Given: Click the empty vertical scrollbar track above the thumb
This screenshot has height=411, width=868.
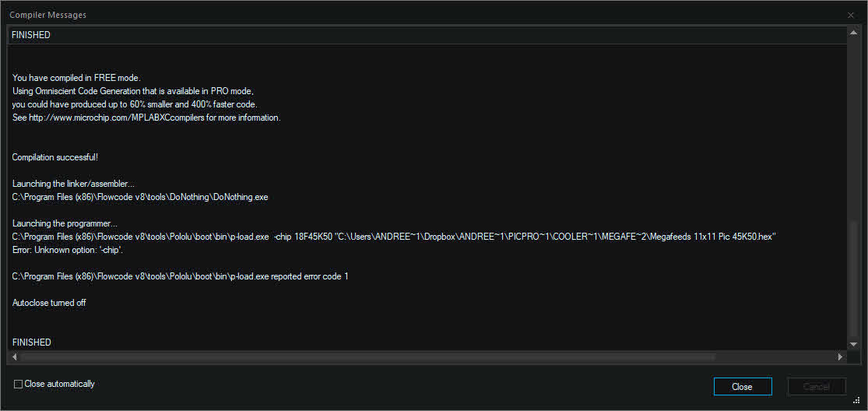Looking at the screenshot, I should click(x=853, y=130).
